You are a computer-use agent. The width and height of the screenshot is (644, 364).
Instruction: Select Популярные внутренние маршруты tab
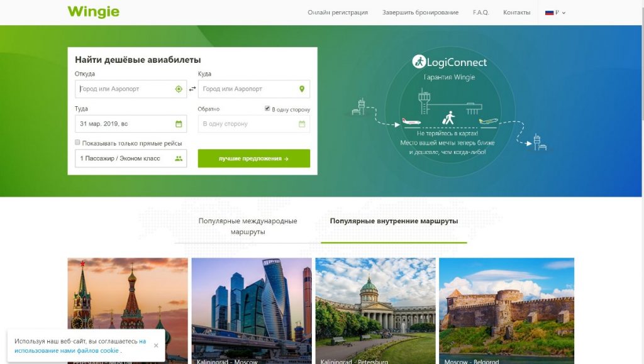tap(394, 221)
